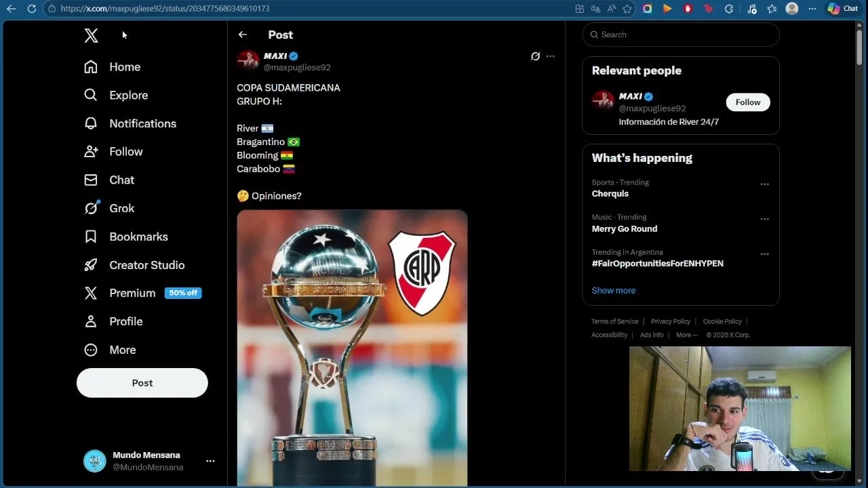Click MAXI's avatar on the post
Viewport: 868px width, 488px height.
click(x=248, y=61)
